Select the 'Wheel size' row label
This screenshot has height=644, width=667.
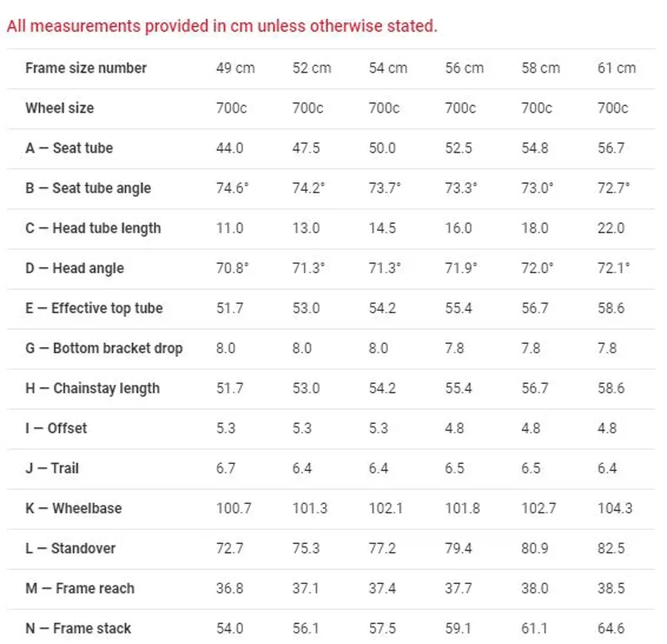pyautogui.click(x=59, y=108)
